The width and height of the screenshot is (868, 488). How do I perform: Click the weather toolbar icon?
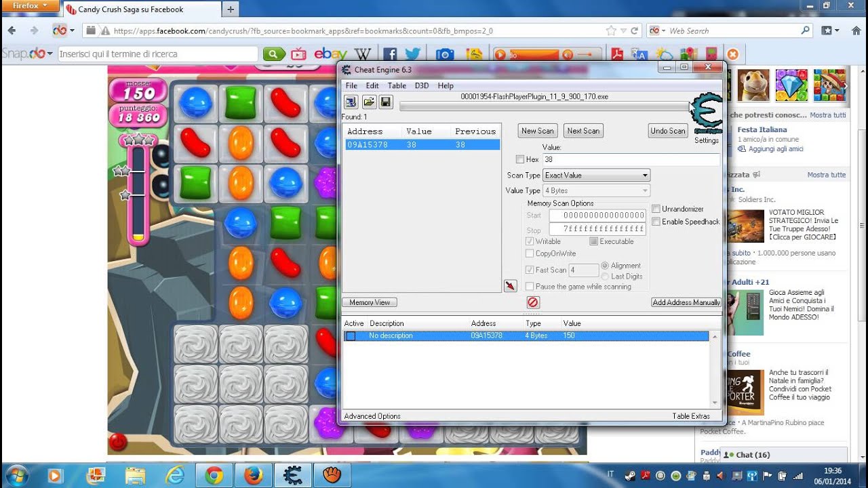665,54
